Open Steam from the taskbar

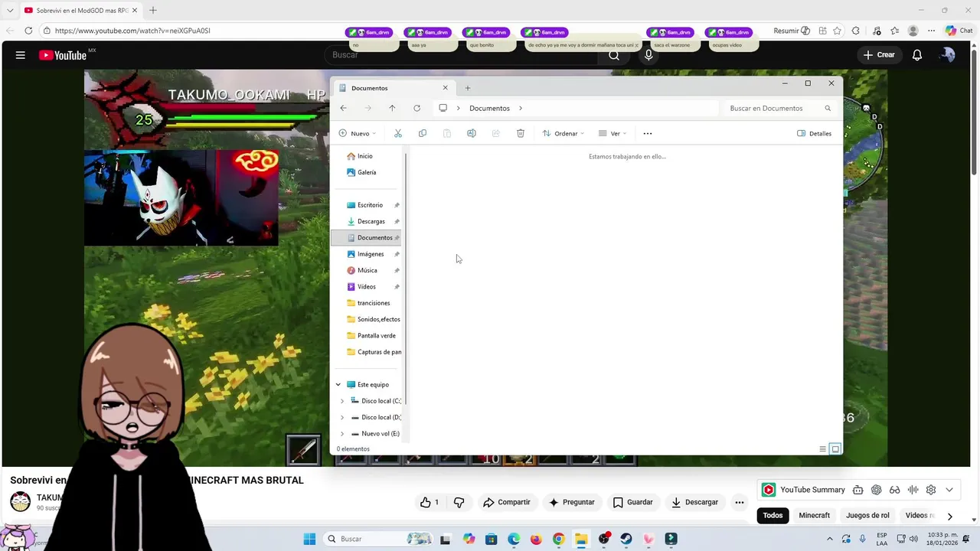tap(626, 539)
